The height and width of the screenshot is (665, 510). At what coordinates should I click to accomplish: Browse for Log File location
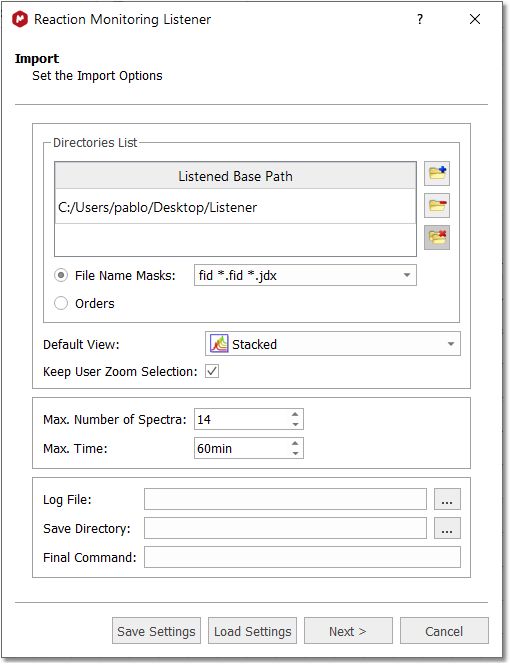click(447, 499)
